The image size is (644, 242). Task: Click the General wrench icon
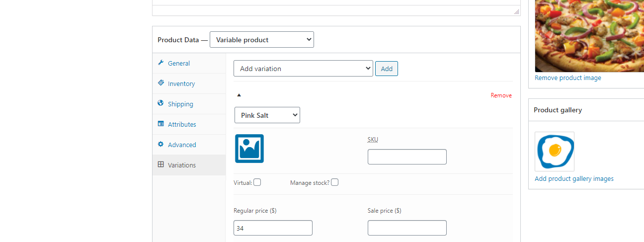[x=161, y=63]
